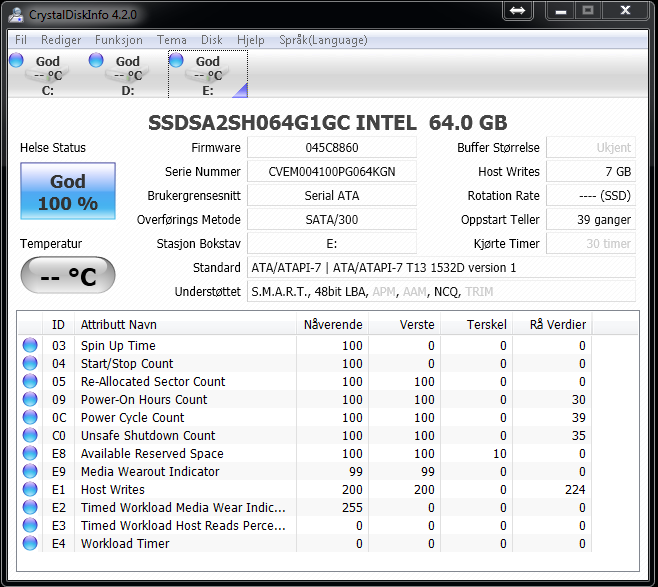Click the serial number field CVEM004100PG064KGN
658x587 pixels.
332,172
